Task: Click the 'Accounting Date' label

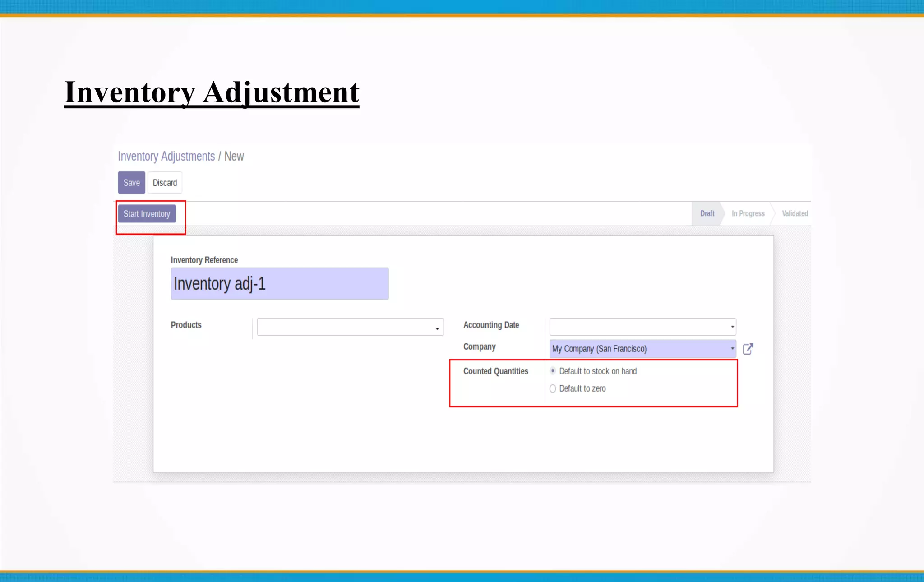Action: click(x=491, y=325)
